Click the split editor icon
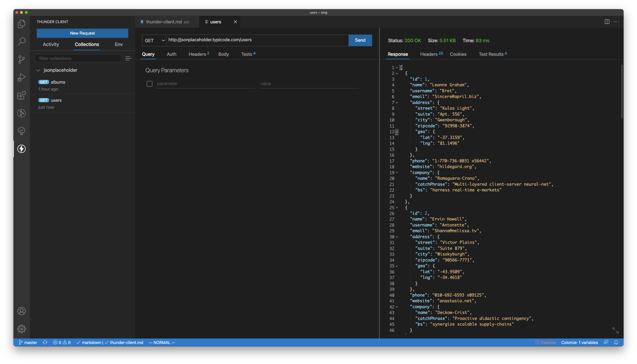Screen dimensions: 637x364 [x=607, y=22]
